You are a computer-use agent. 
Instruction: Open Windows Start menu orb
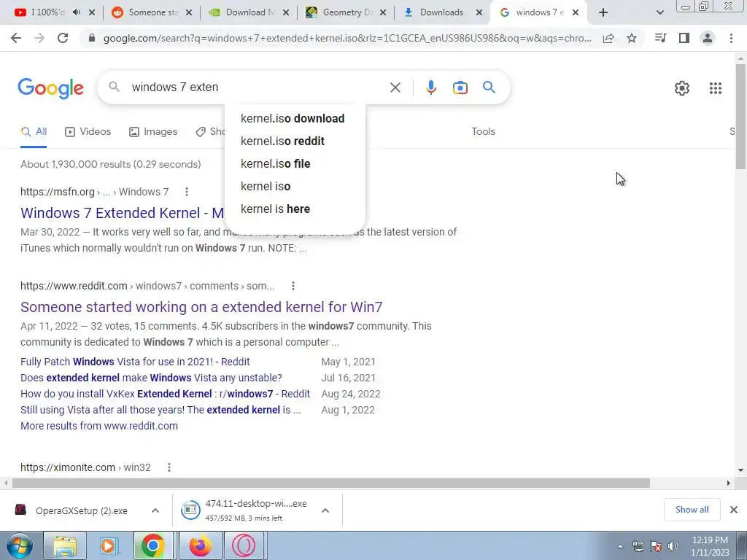20,545
